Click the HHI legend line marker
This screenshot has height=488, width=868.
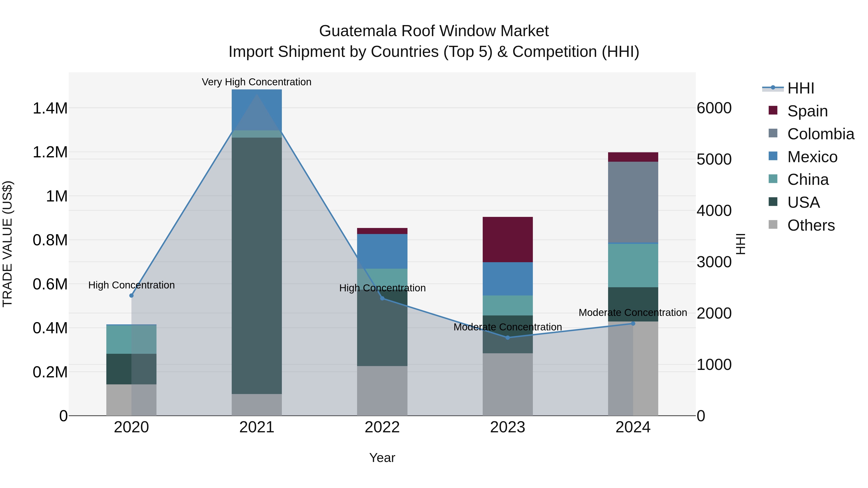[x=773, y=88]
